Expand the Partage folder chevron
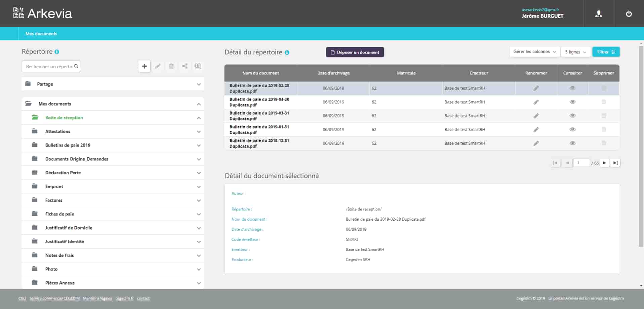This screenshot has width=644, height=309. click(199, 84)
